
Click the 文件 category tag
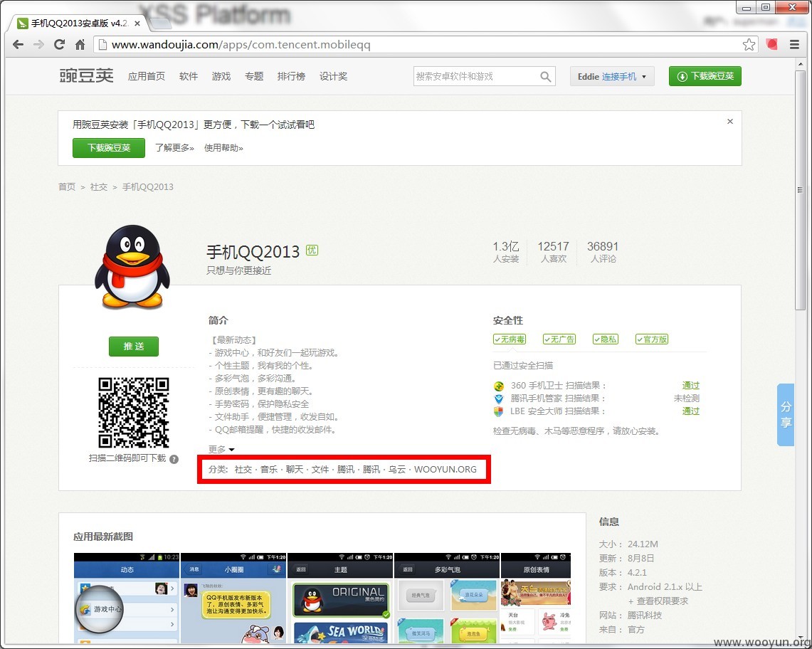[x=320, y=469]
